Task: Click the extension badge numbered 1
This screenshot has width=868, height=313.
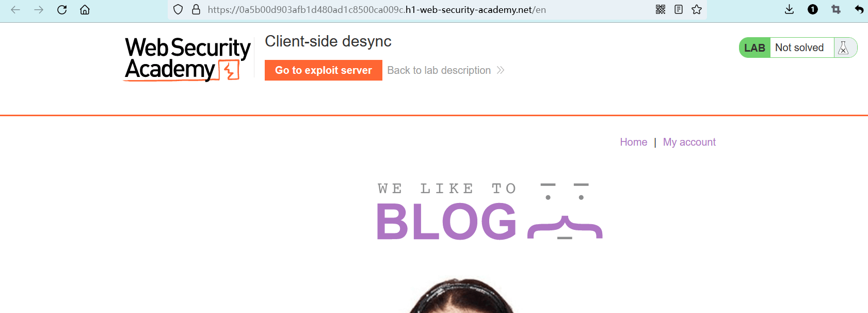Action: 813,9
